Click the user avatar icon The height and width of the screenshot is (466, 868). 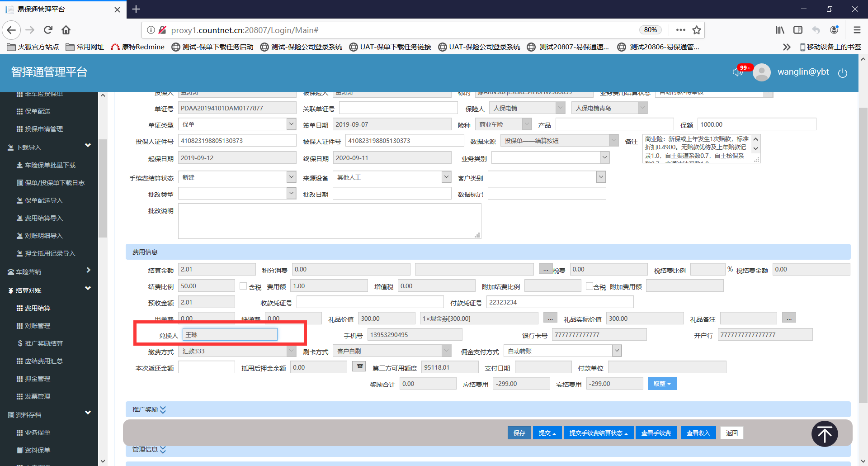761,72
